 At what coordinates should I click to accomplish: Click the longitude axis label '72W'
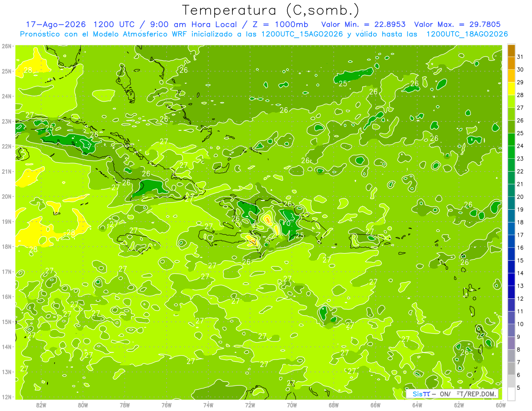250,405
